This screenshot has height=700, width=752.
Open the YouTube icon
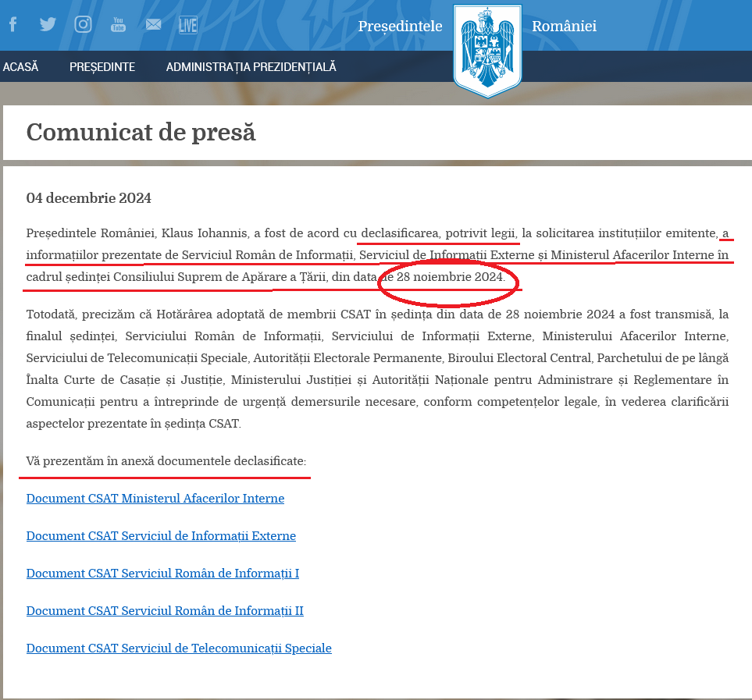[118, 24]
